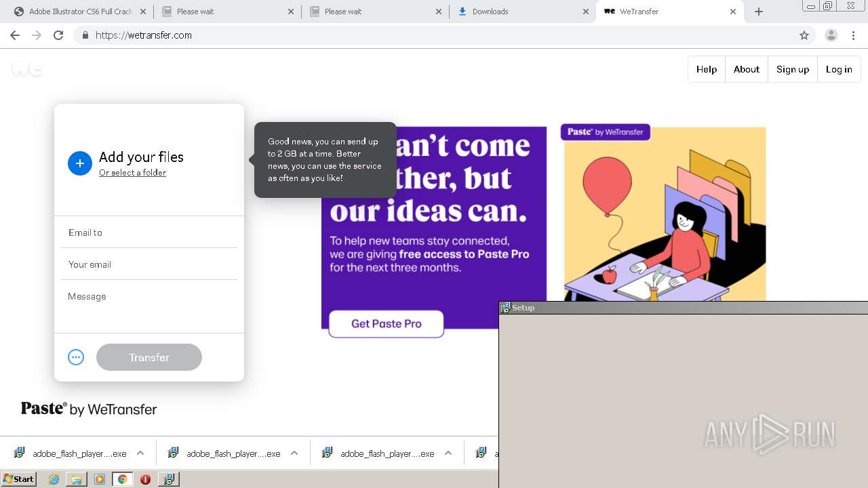Expand second adobe_flash_player download chevron
This screenshot has width=868, height=488.
[294, 453]
